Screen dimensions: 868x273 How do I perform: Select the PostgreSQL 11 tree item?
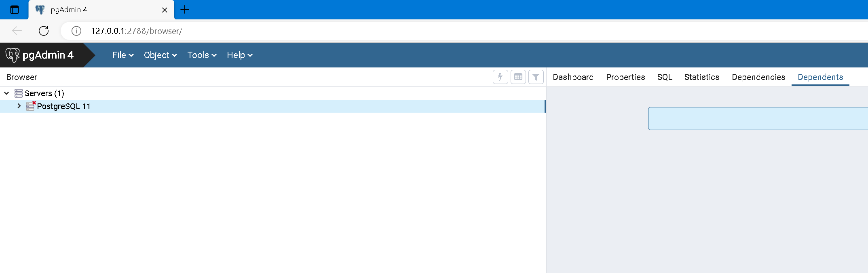tap(63, 106)
